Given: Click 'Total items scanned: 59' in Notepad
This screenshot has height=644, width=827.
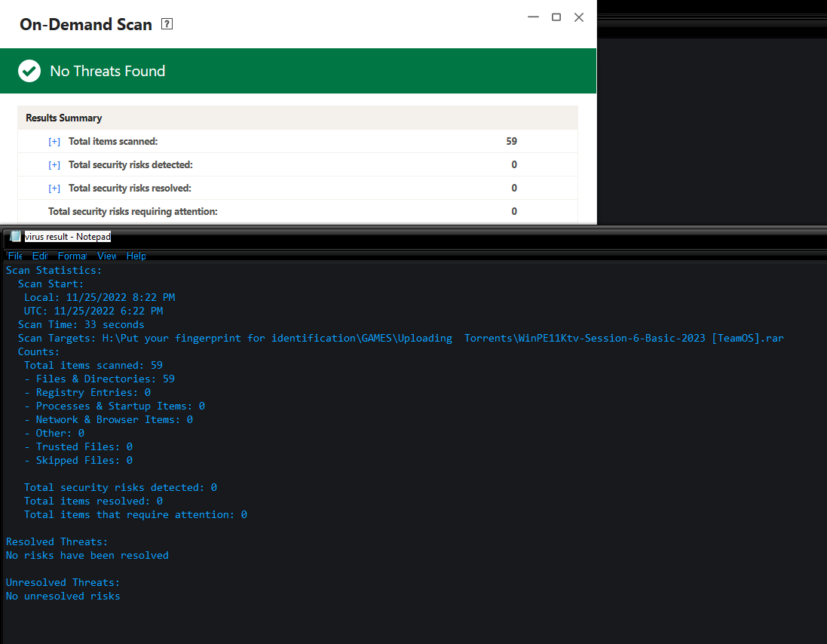Looking at the screenshot, I should (x=93, y=366).
